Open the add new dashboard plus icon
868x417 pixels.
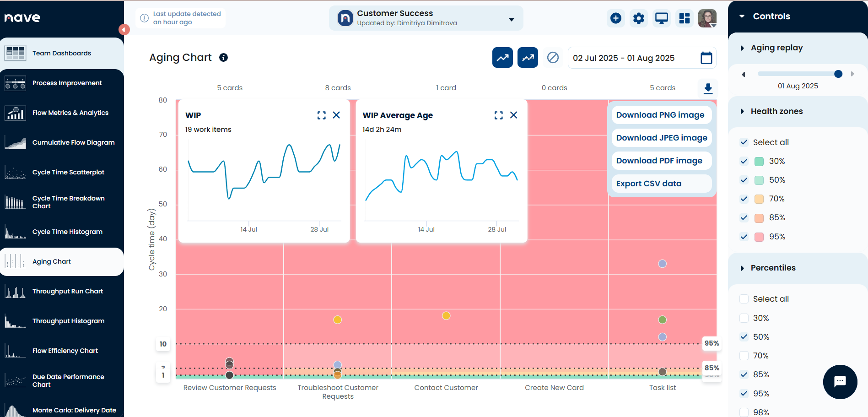tap(615, 18)
